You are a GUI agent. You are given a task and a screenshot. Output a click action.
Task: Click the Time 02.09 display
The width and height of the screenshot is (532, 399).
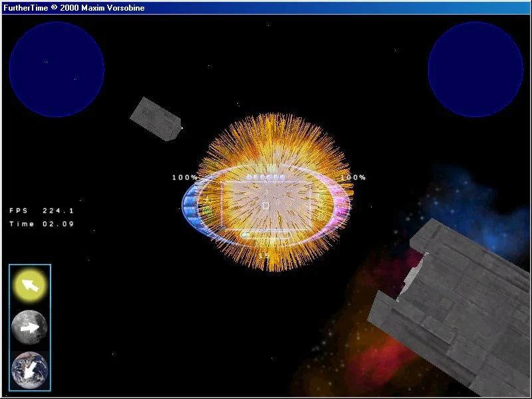[41, 224]
